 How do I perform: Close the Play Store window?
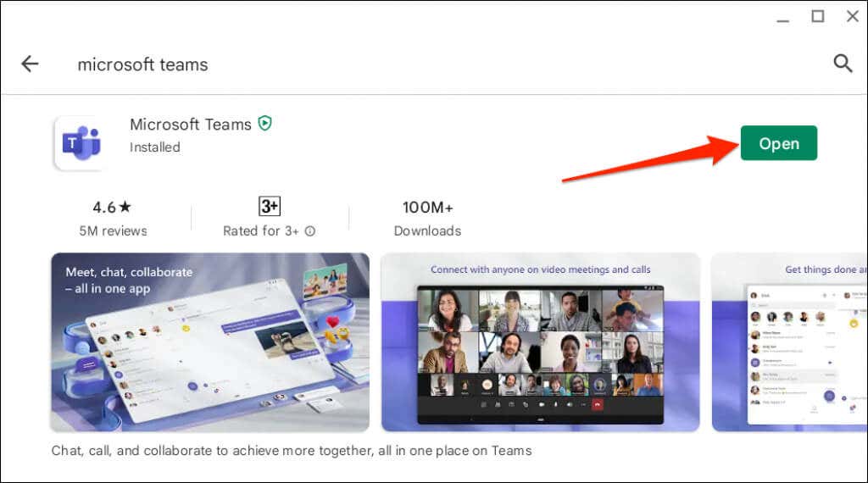pos(853,17)
